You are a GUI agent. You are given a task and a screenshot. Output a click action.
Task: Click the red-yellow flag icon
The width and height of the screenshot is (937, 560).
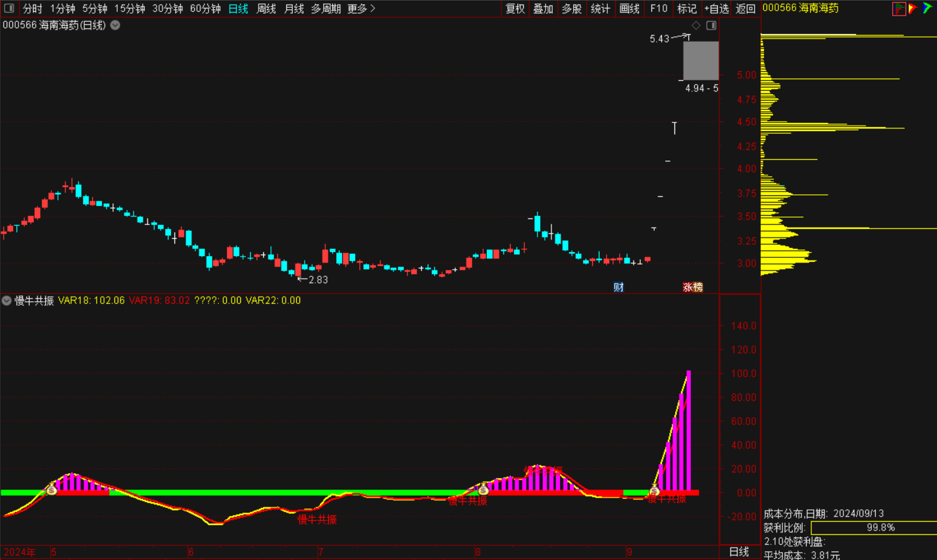coord(913,9)
